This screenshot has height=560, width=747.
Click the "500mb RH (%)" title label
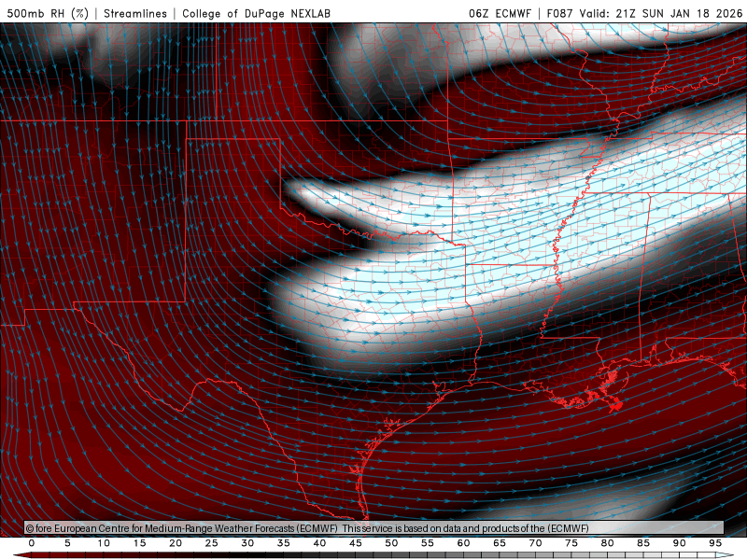coord(48,13)
